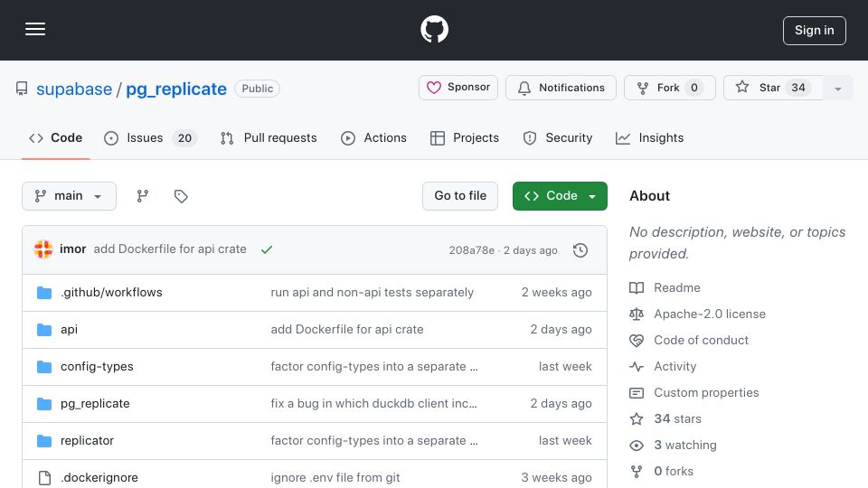Star the repository
The height and width of the screenshot is (488, 868).
click(773, 88)
